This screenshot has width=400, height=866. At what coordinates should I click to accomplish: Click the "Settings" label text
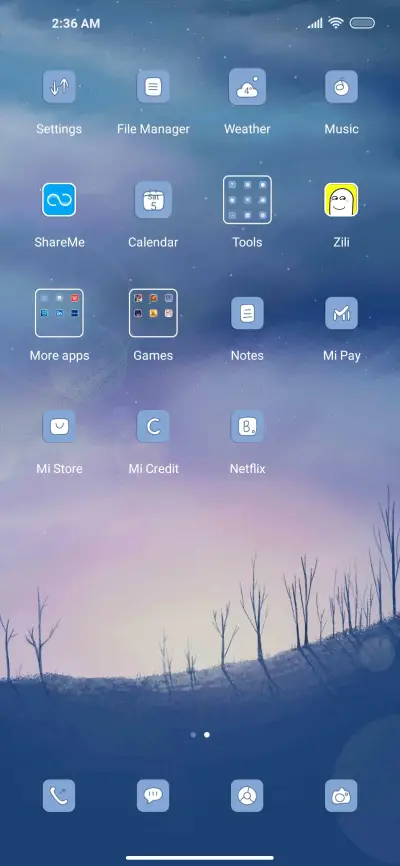(x=59, y=129)
